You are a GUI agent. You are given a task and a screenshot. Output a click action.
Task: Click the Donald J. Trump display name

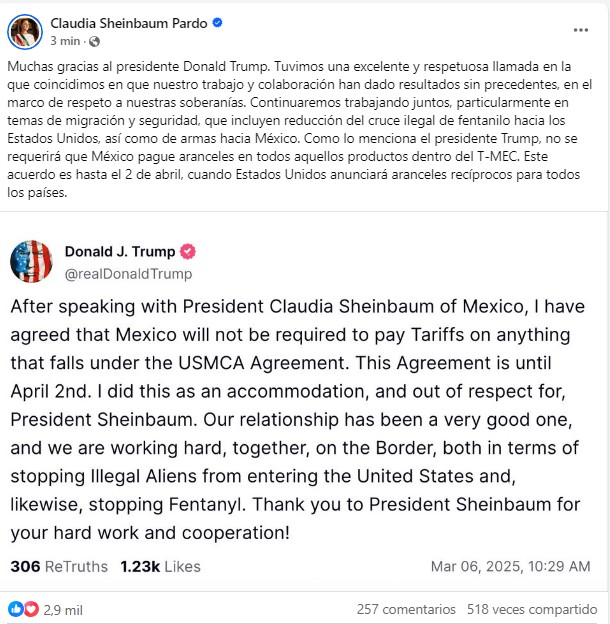[x=119, y=251]
